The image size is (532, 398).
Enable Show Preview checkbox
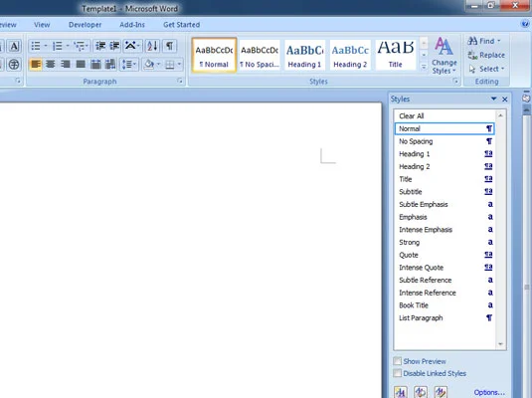397,360
